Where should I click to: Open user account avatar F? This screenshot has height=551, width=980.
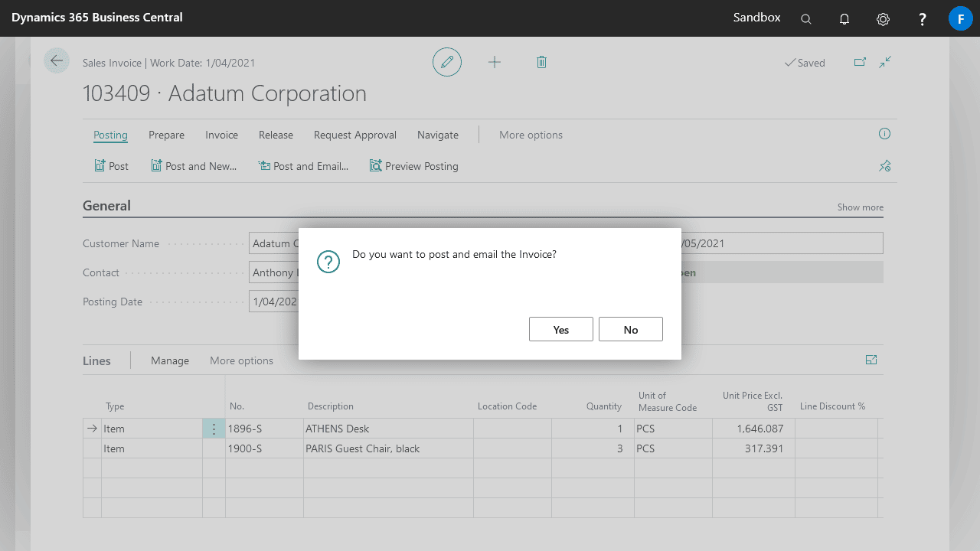point(961,18)
